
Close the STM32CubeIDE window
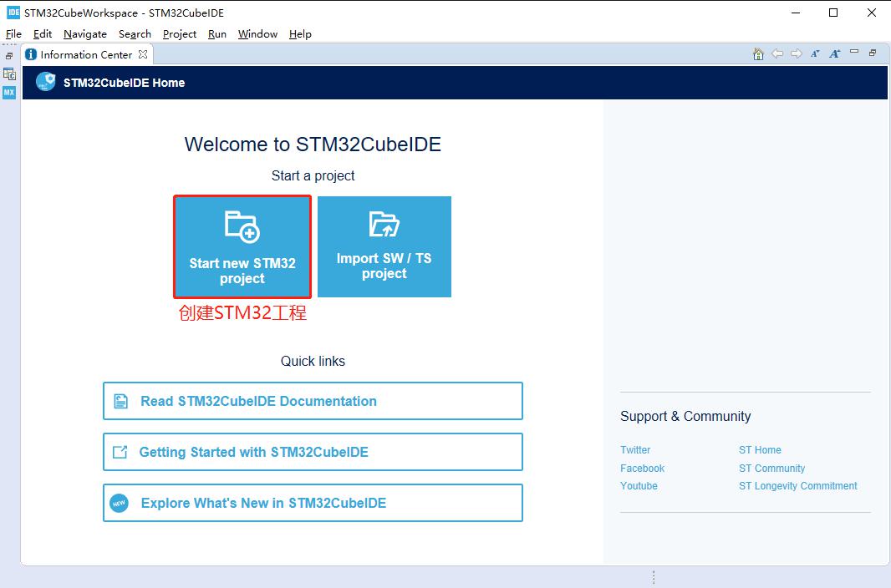[x=872, y=13]
